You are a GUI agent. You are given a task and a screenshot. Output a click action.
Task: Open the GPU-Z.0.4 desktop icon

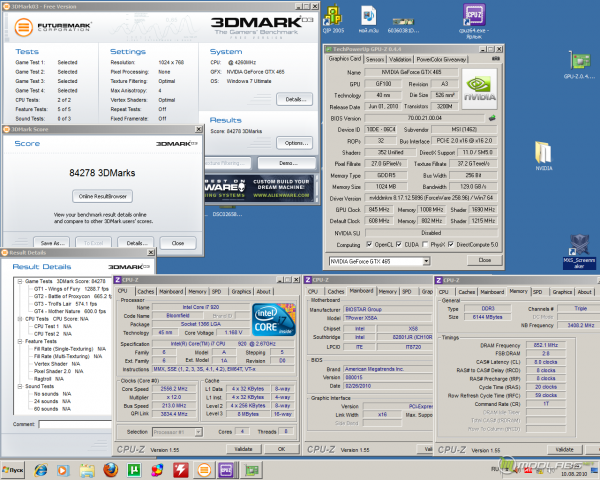(580, 65)
